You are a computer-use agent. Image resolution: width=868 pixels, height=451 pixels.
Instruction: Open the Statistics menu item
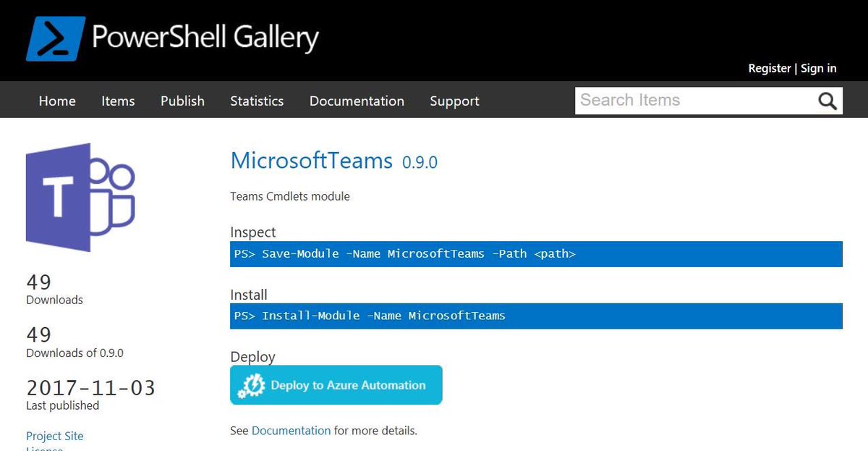(257, 101)
